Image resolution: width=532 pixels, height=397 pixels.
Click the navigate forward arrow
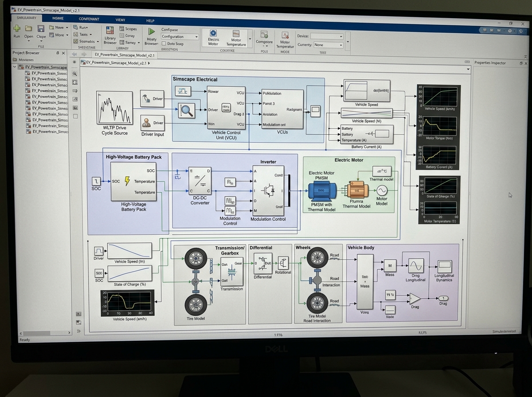tap(84, 54)
